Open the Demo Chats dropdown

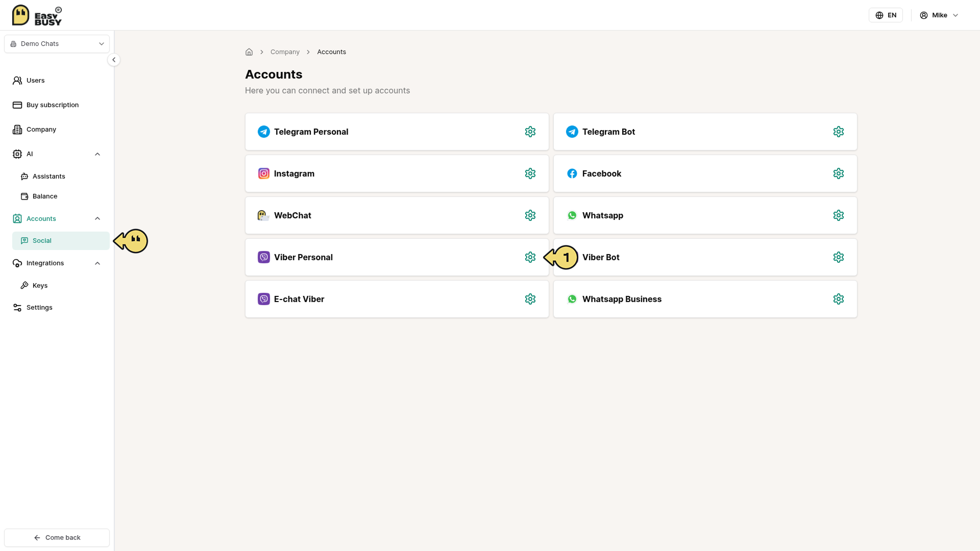click(x=57, y=44)
